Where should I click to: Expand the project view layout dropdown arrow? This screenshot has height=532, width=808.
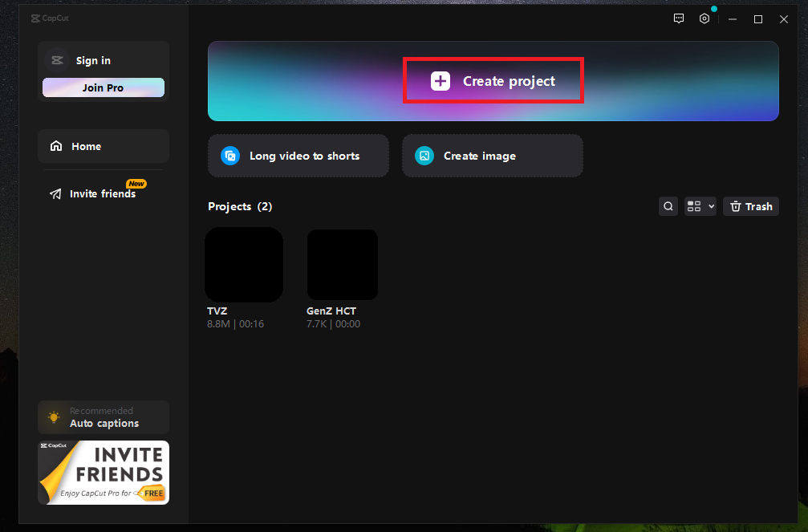pyautogui.click(x=711, y=206)
